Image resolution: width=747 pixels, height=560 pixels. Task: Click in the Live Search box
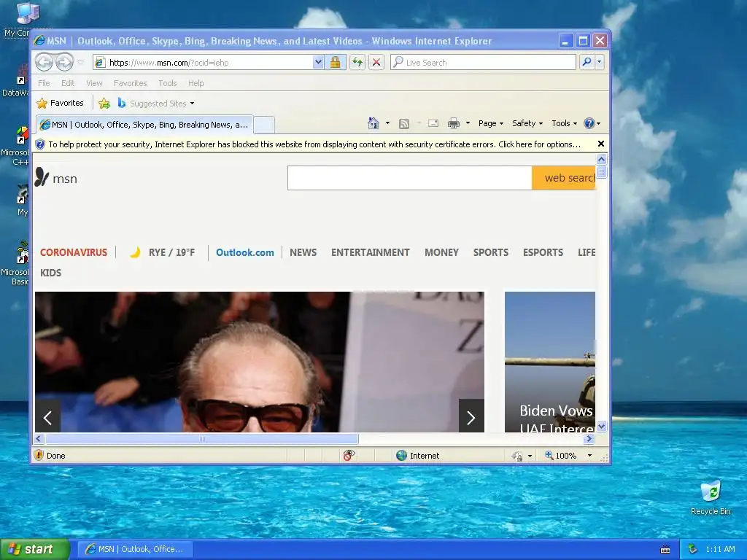tap(483, 63)
